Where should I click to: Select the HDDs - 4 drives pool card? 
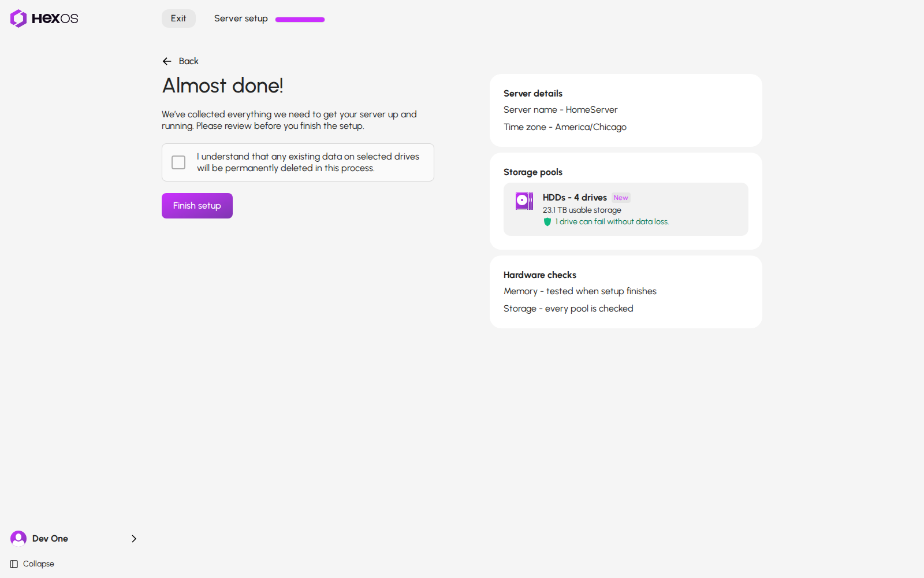(x=626, y=209)
